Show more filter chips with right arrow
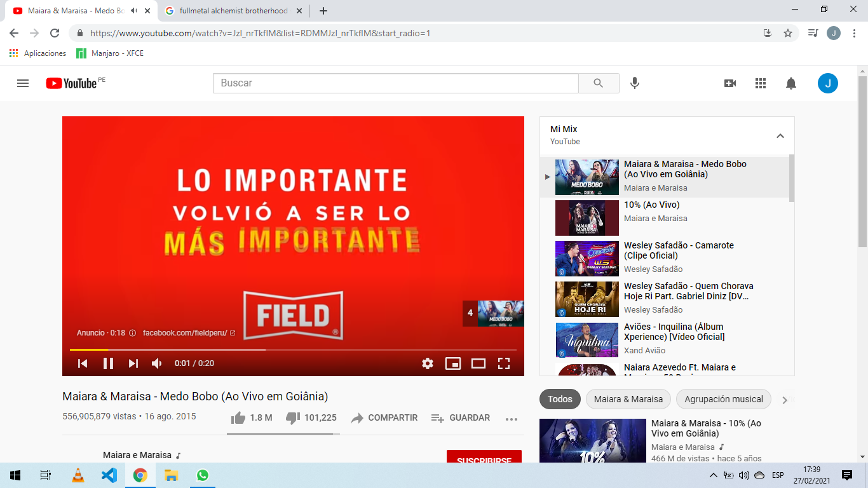Screen dimensions: 868x488 [785, 400]
